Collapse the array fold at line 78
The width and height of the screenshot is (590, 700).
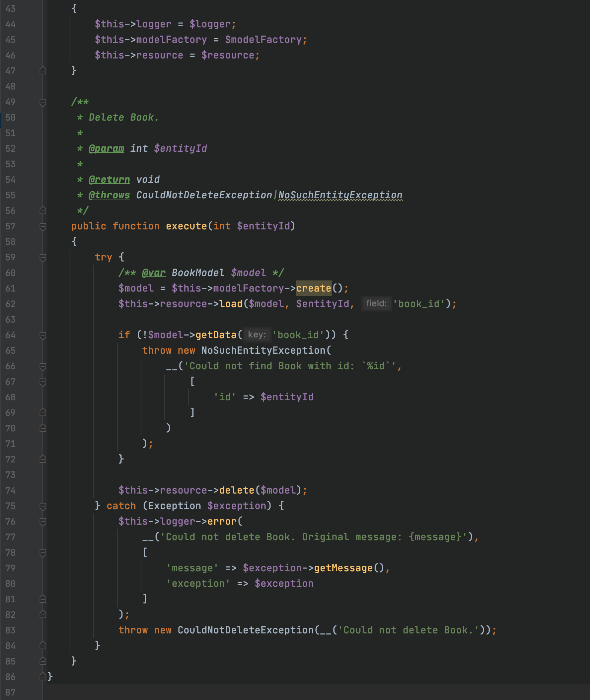(43, 553)
